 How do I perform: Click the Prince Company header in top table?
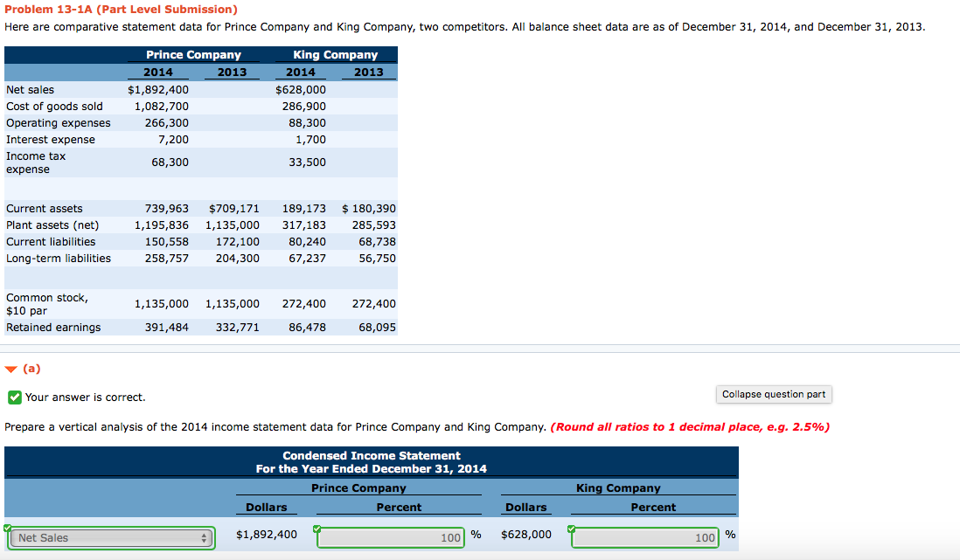tap(193, 55)
